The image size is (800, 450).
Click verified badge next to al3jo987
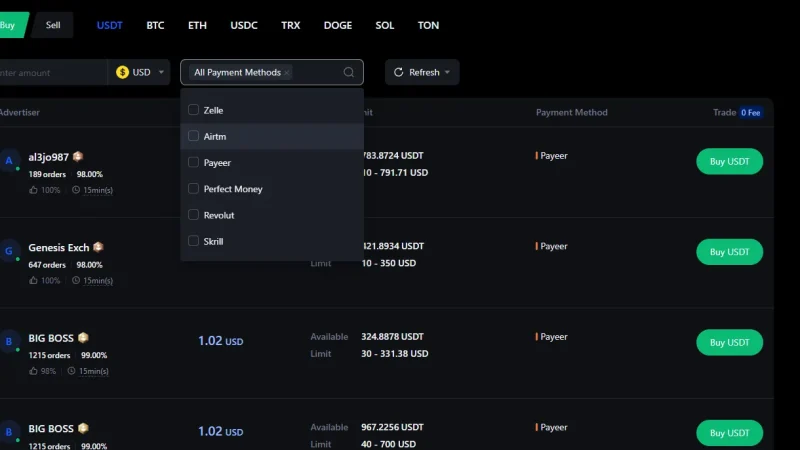[78, 157]
